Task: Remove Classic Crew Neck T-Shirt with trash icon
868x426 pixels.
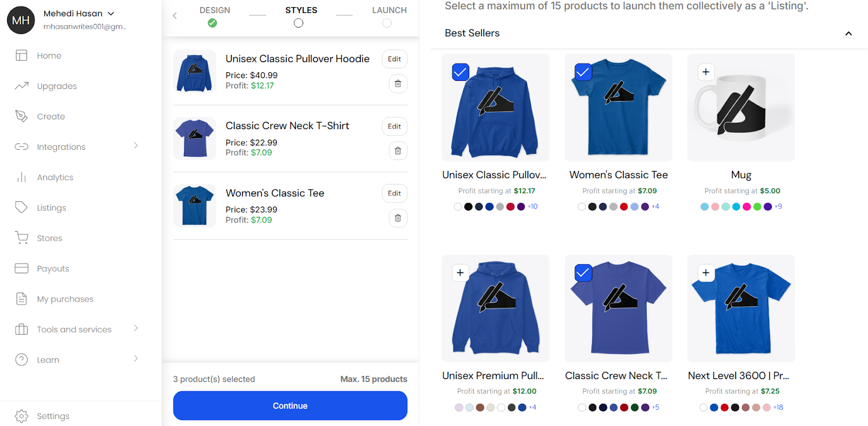Action: pyautogui.click(x=398, y=151)
